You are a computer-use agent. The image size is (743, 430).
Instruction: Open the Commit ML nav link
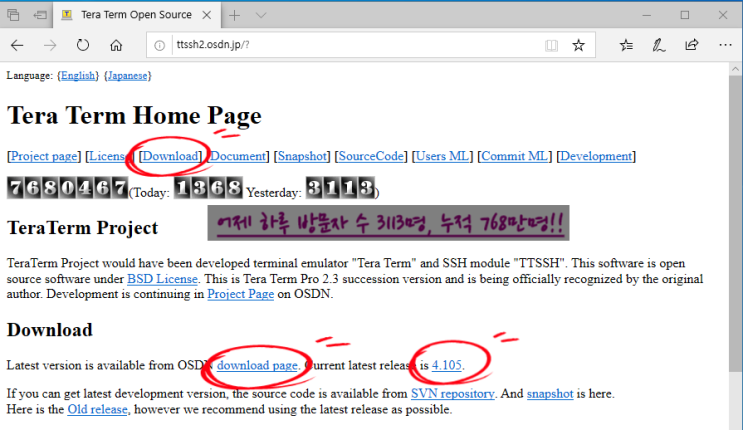(514, 156)
